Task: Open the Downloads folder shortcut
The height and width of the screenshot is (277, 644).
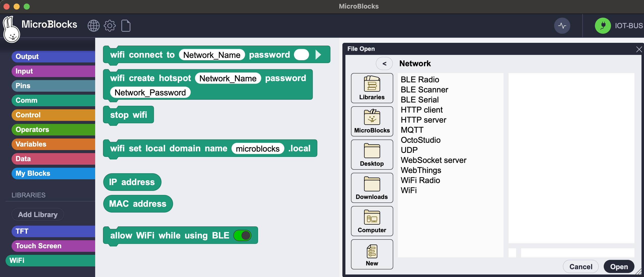Action: coord(372,188)
